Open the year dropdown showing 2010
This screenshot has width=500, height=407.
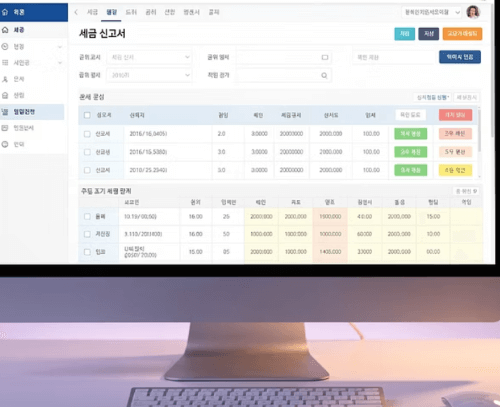149,75
